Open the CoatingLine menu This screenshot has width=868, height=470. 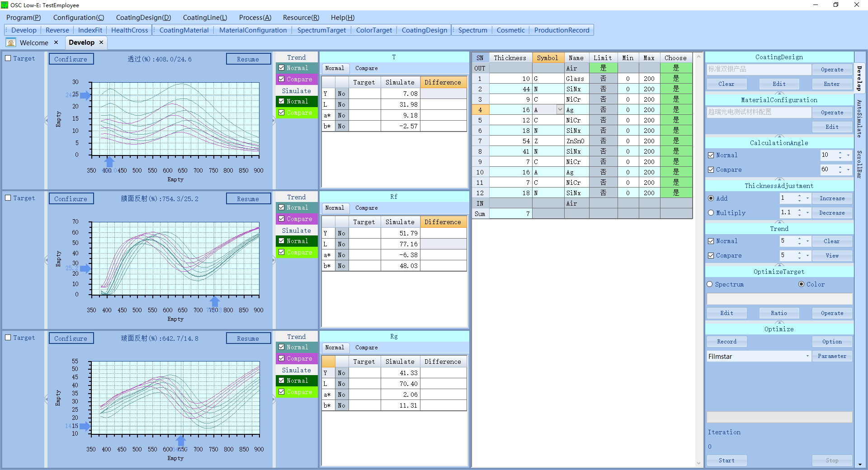click(x=204, y=18)
